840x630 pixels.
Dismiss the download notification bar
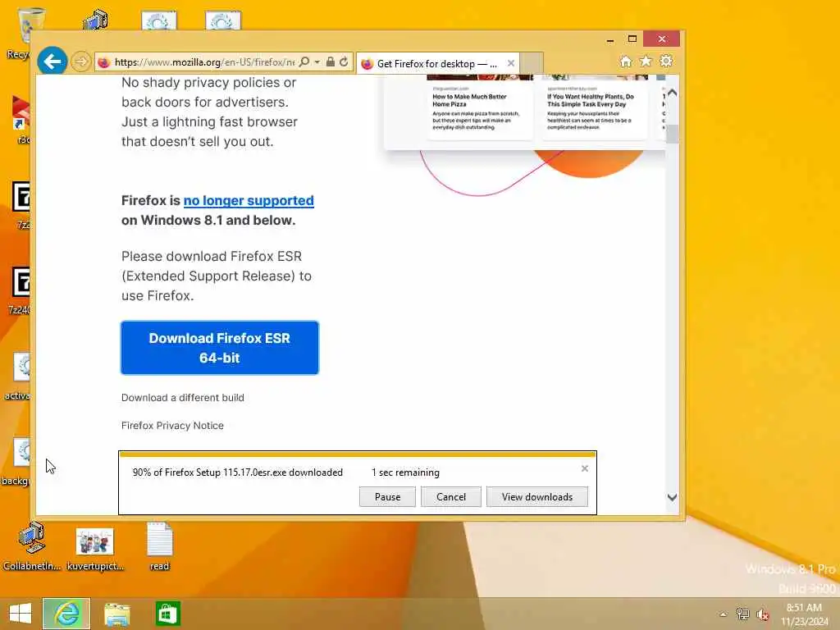584,468
